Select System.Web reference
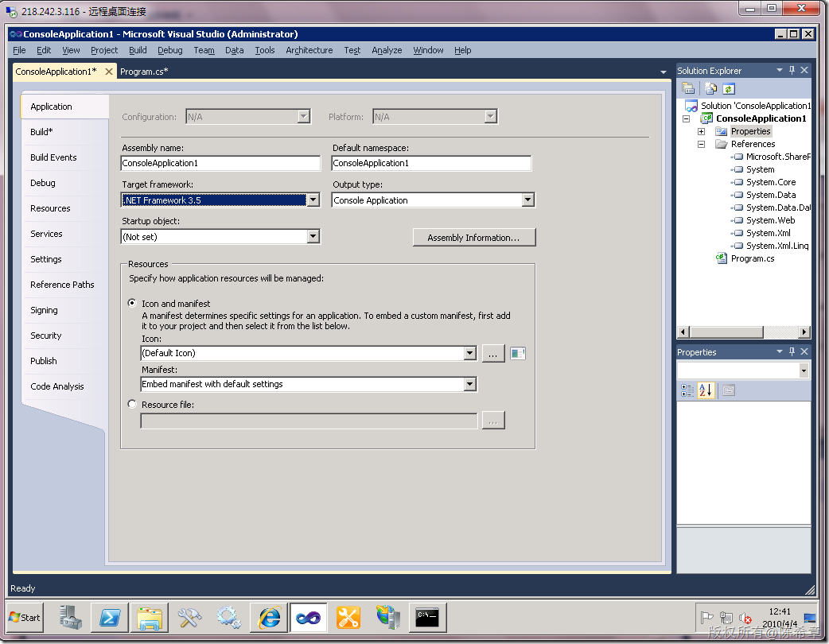 click(x=770, y=220)
